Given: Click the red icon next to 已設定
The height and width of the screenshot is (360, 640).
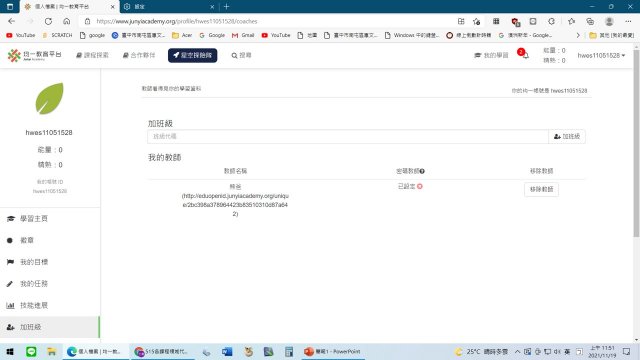Looking at the screenshot, I should (420, 186).
